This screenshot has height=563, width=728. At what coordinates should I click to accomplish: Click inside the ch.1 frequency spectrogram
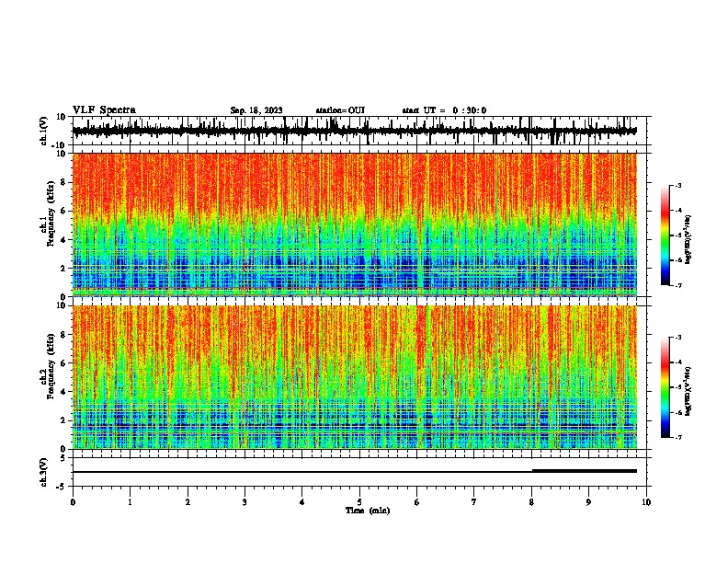click(355, 224)
